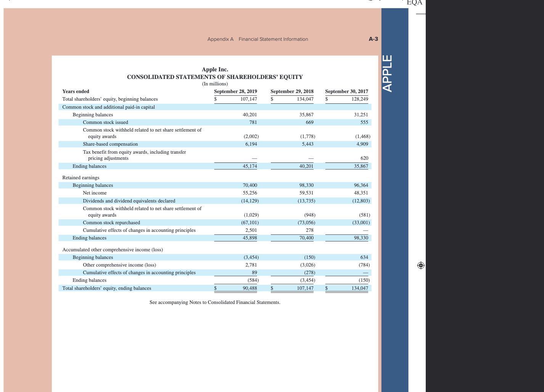The width and height of the screenshot is (544, 392).
Task: Click the registration crosshair mark near right margin
Action: 421,266
